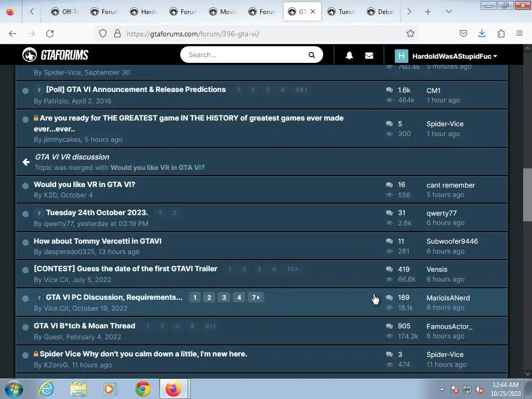The height and width of the screenshot is (399, 532).
Task: Open the Firefox extensions puzzle icon
Action: click(x=501, y=33)
